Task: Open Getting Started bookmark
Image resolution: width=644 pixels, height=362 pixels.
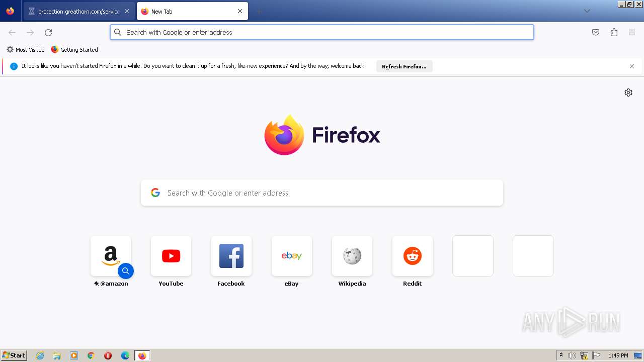Action: pyautogui.click(x=74, y=50)
